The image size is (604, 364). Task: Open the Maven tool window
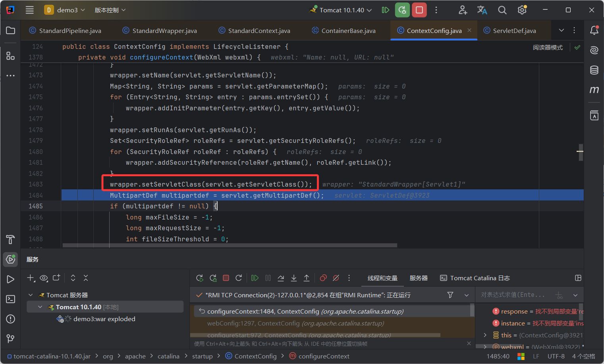point(594,90)
